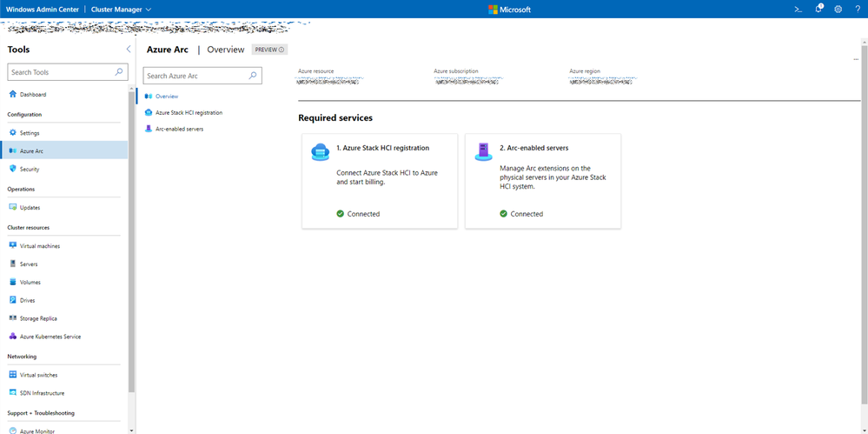
Task: Click the Search Azure Arc magnifier icon
Action: (253, 76)
